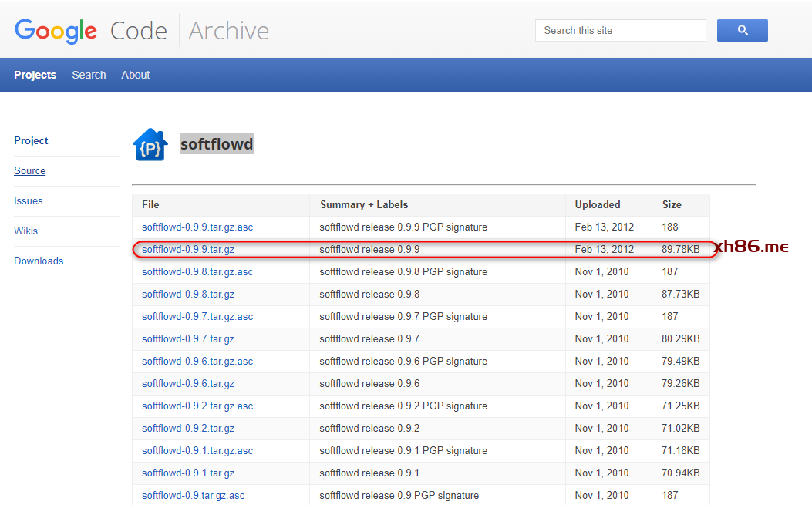Select Project in the left sidebar
Viewport: 812px width, 505px height.
31,141
